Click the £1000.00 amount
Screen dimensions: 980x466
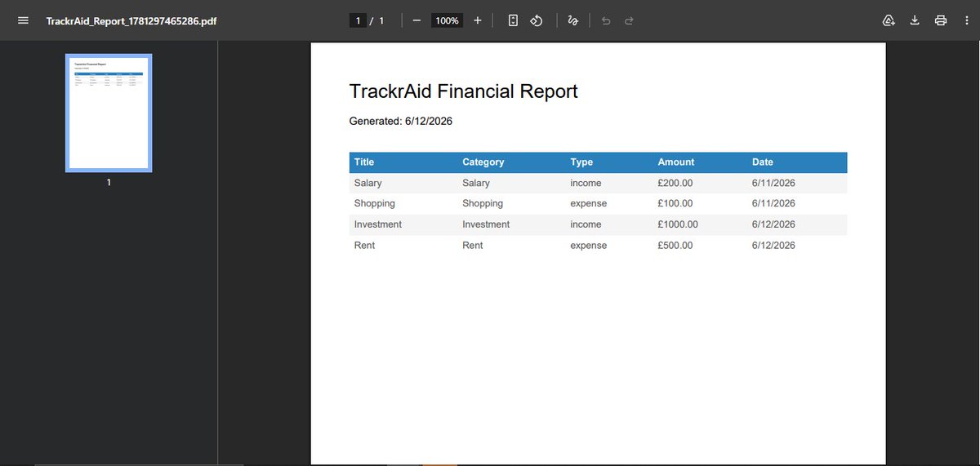[x=678, y=224]
